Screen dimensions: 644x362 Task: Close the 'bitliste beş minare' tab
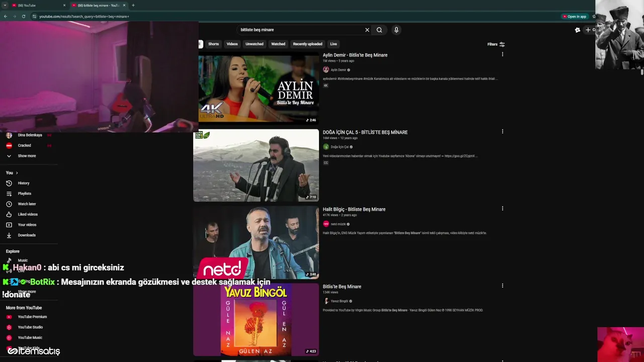[x=124, y=5]
